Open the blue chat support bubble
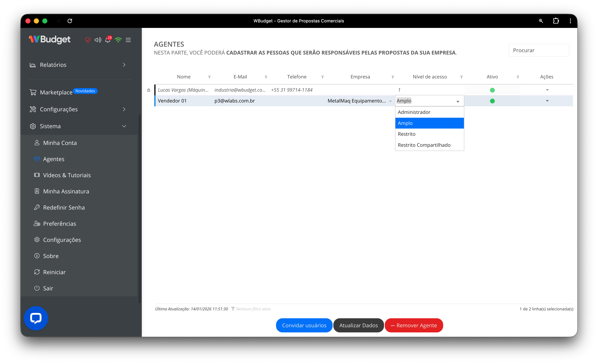This screenshot has height=364, width=598. pos(36,318)
